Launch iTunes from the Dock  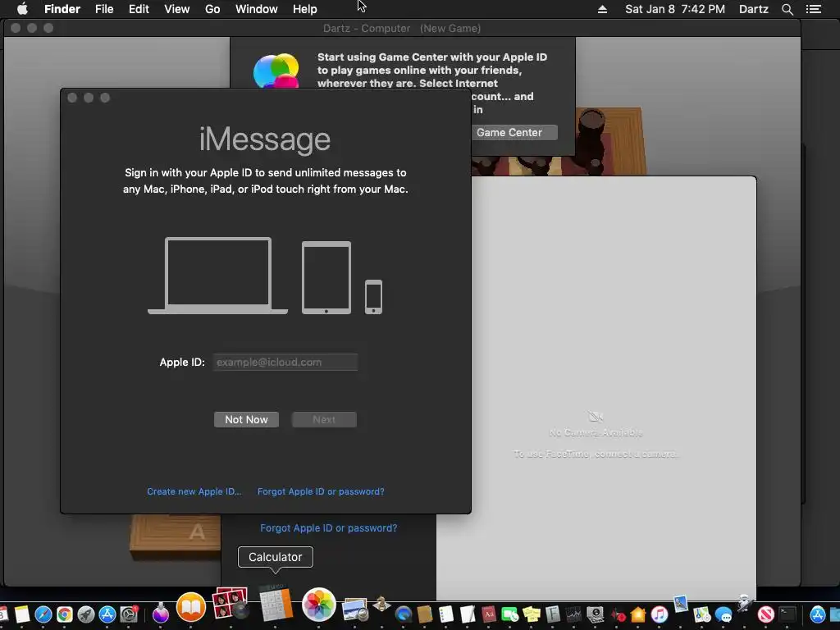click(660, 614)
